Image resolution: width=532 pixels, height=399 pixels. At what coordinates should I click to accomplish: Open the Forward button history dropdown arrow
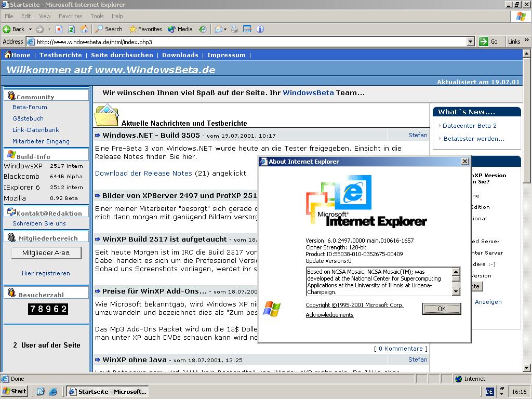49,30
